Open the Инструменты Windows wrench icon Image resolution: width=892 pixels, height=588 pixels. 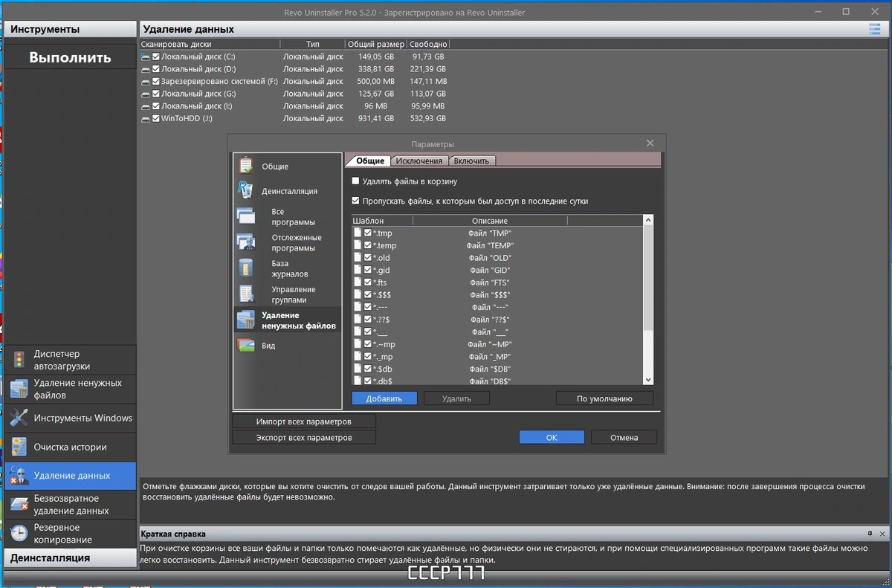tap(19, 418)
